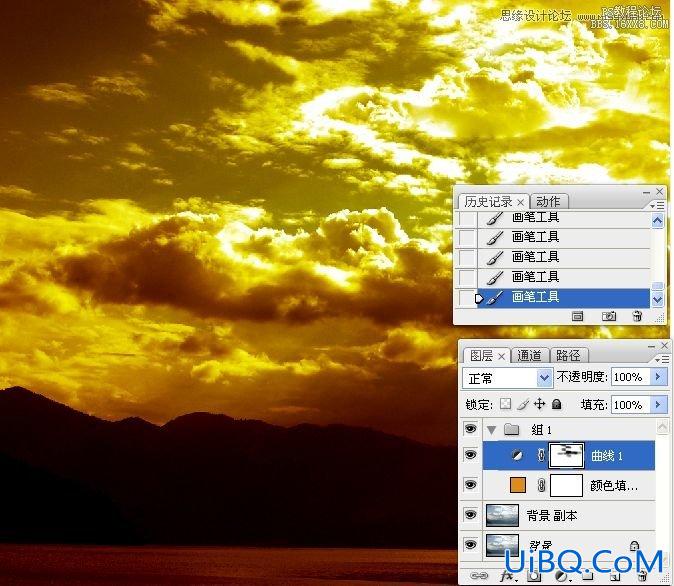This screenshot has height=586, width=674.
Task: Hide the 曲线 1 layer visibility eye
Action: [471, 455]
